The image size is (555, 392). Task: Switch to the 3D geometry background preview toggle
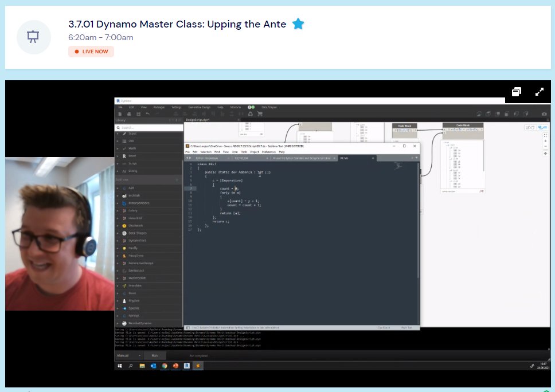point(530,127)
